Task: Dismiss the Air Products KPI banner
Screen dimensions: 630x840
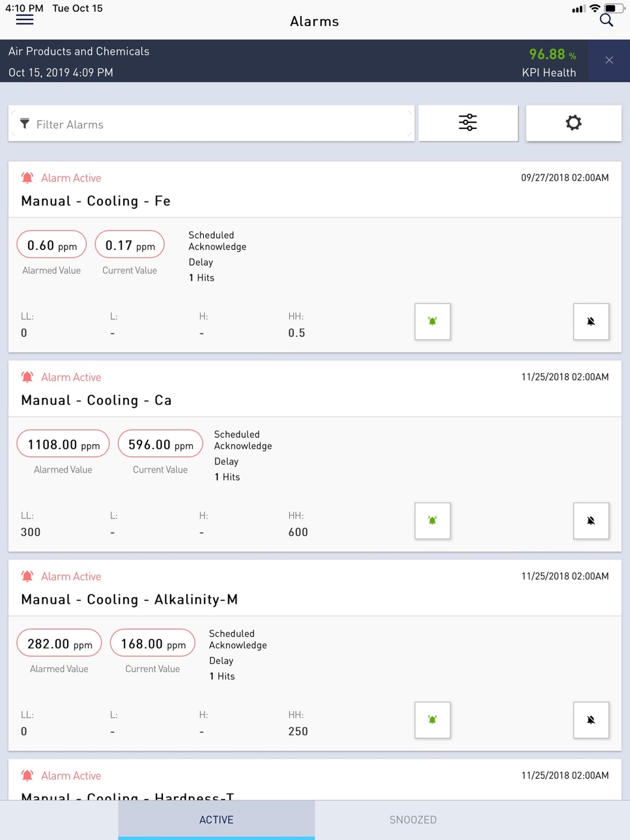Action: pos(609,60)
